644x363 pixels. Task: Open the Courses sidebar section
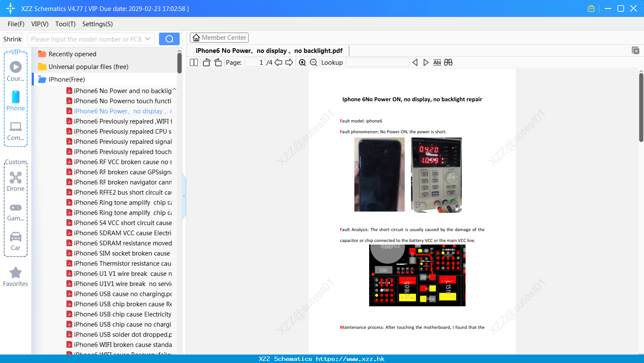pos(16,71)
